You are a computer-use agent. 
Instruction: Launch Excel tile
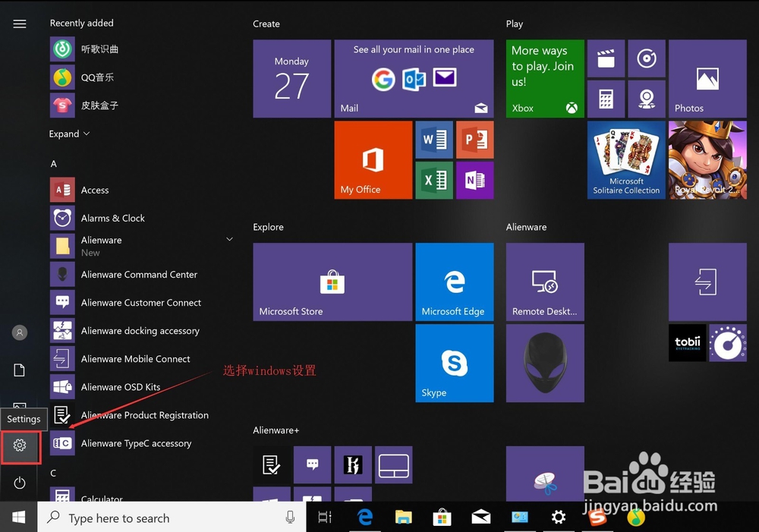434,180
